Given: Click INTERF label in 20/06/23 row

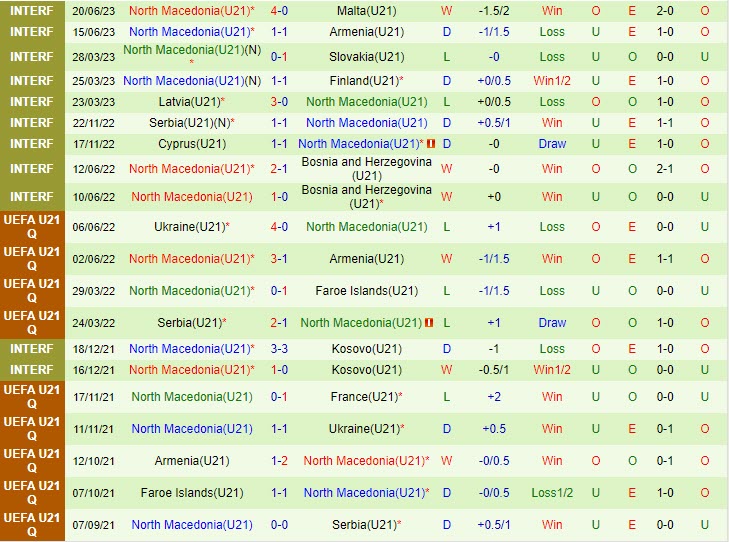Looking at the screenshot, I should pos(32,11).
